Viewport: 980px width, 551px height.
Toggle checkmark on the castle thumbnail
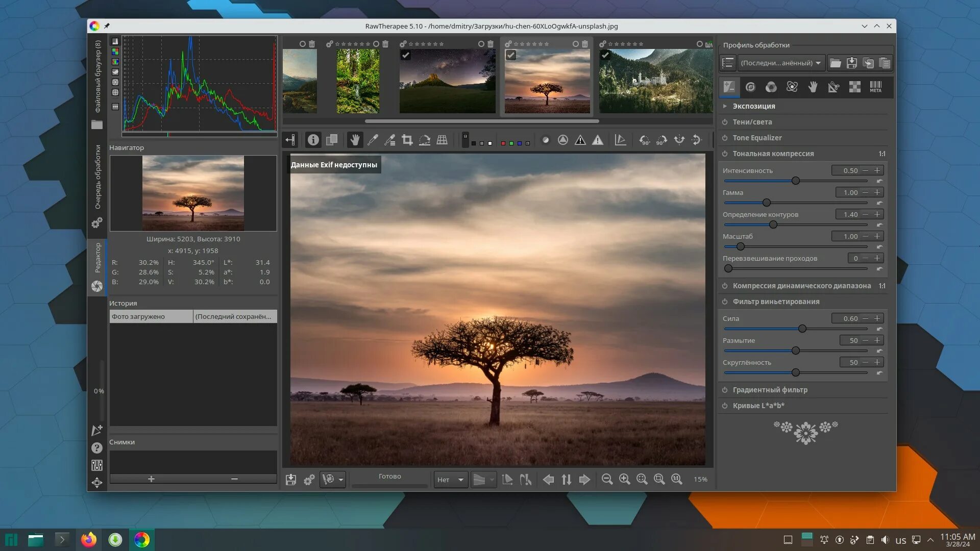pos(605,55)
